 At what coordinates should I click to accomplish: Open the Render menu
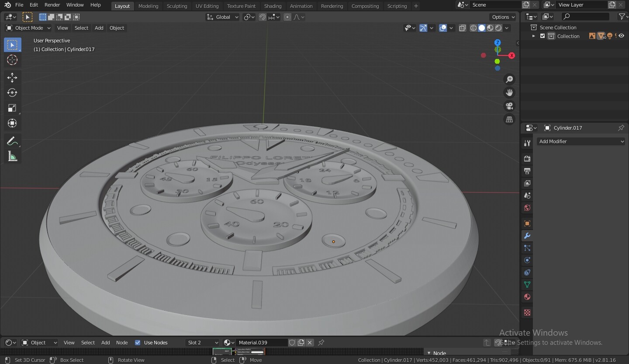click(52, 5)
